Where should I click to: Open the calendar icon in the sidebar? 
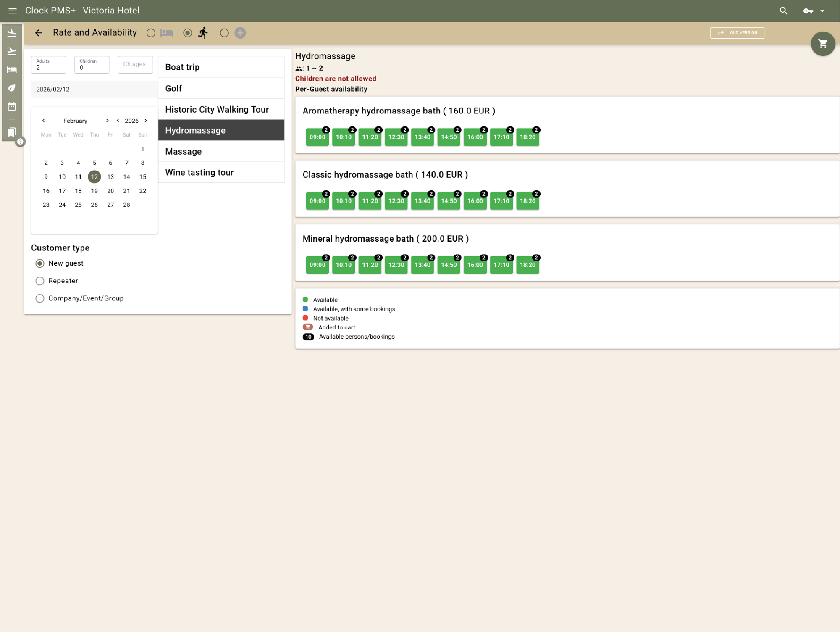coord(11,106)
